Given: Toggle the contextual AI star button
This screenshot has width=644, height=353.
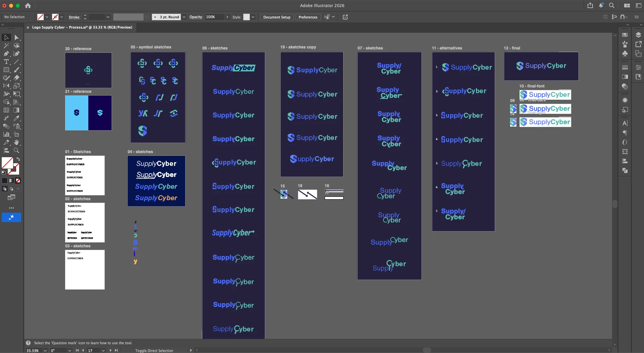Looking at the screenshot, I should (11, 217).
